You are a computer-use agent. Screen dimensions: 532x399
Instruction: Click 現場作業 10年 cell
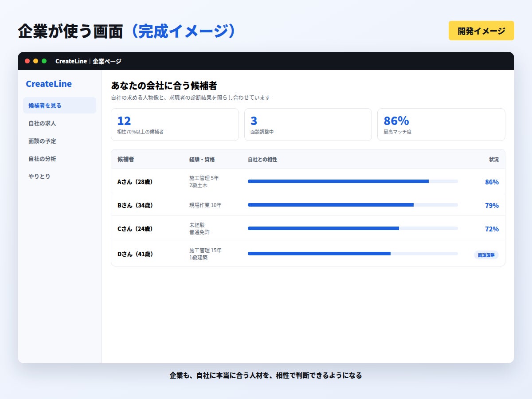tap(205, 205)
